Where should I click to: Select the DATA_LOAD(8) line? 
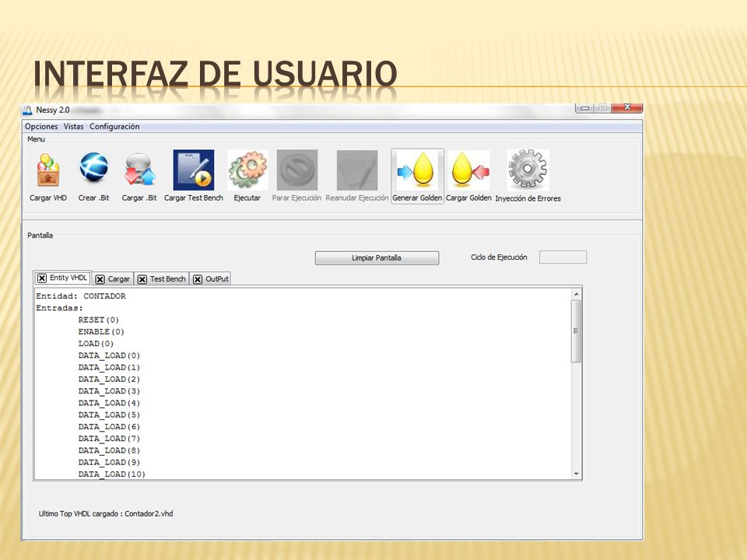point(109,450)
